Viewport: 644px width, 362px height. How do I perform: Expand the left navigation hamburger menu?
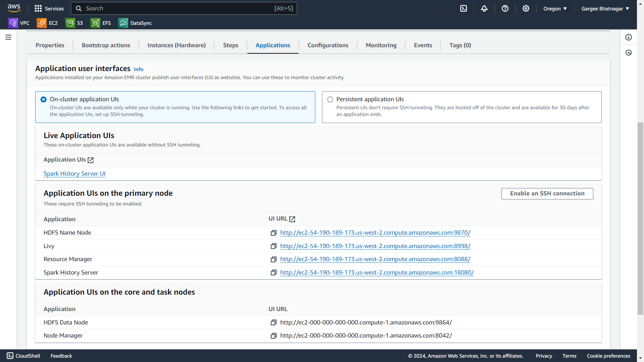8,37
